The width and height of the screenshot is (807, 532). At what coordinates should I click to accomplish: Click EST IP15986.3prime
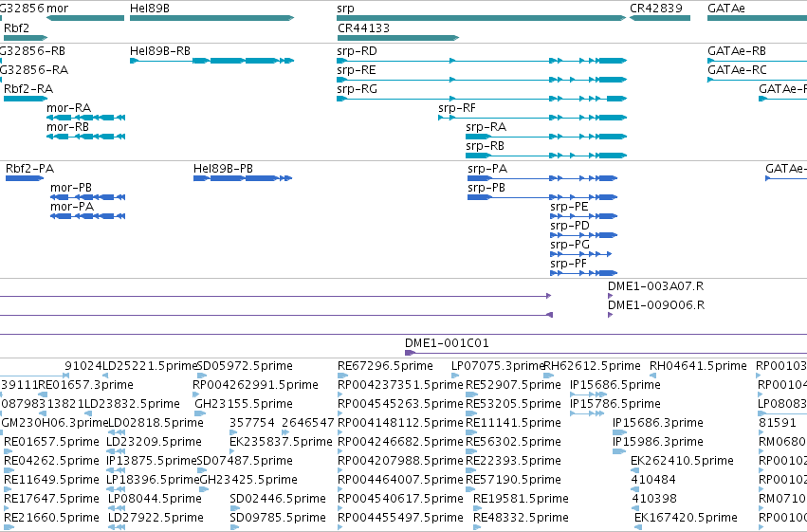point(658,443)
